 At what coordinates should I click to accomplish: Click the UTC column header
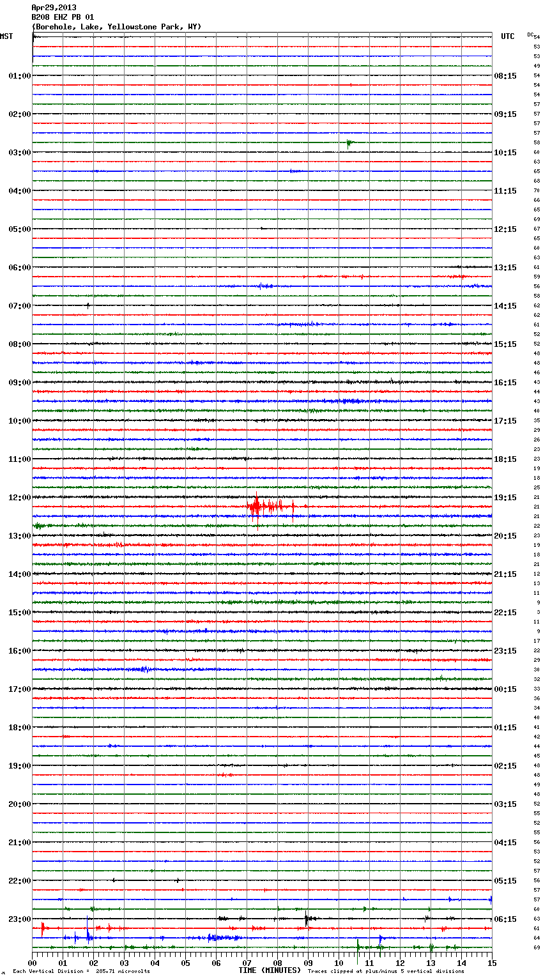point(507,36)
